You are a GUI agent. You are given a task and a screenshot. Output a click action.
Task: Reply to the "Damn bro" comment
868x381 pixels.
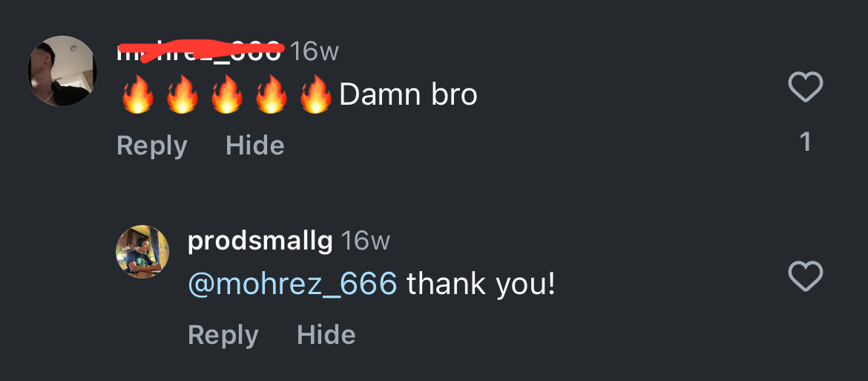pos(151,146)
